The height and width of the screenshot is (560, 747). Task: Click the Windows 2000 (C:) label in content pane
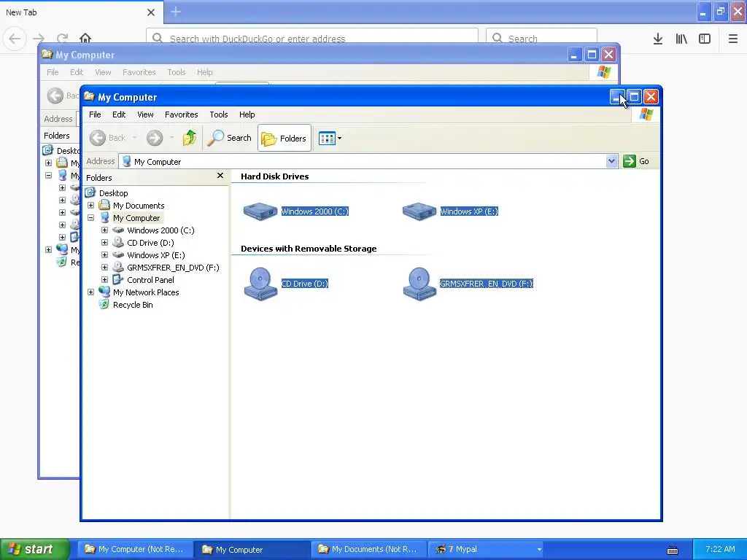tap(315, 211)
